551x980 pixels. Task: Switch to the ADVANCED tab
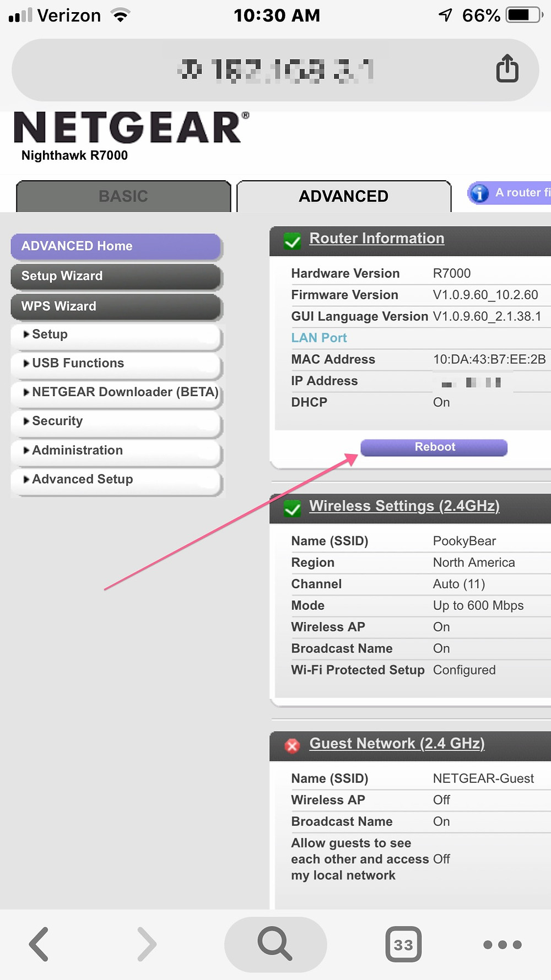click(x=344, y=196)
